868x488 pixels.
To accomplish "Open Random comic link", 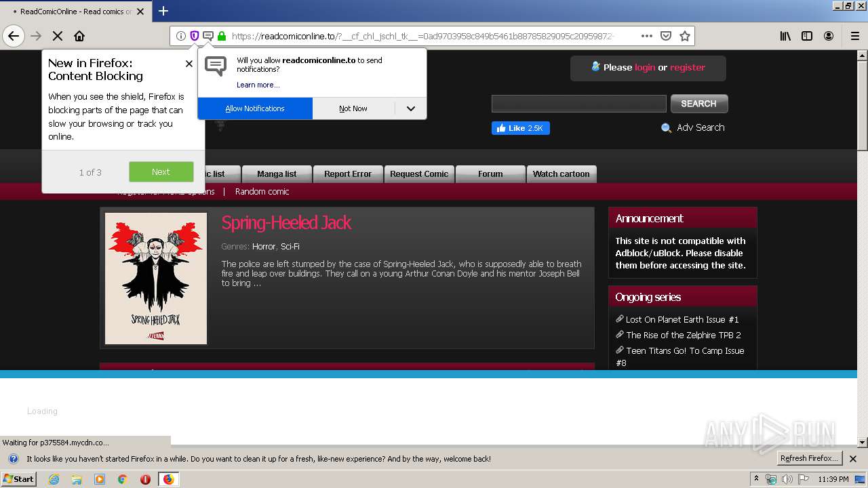I will [262, 192].
